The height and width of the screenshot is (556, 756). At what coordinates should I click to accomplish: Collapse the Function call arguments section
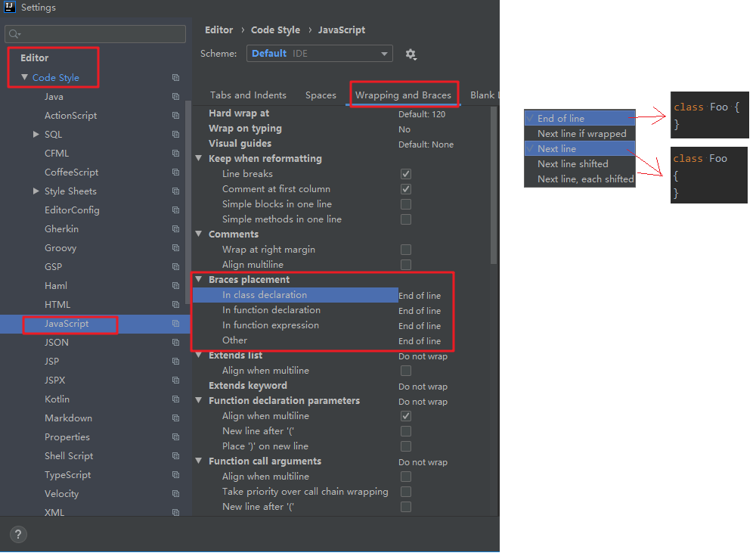(199, 461)
